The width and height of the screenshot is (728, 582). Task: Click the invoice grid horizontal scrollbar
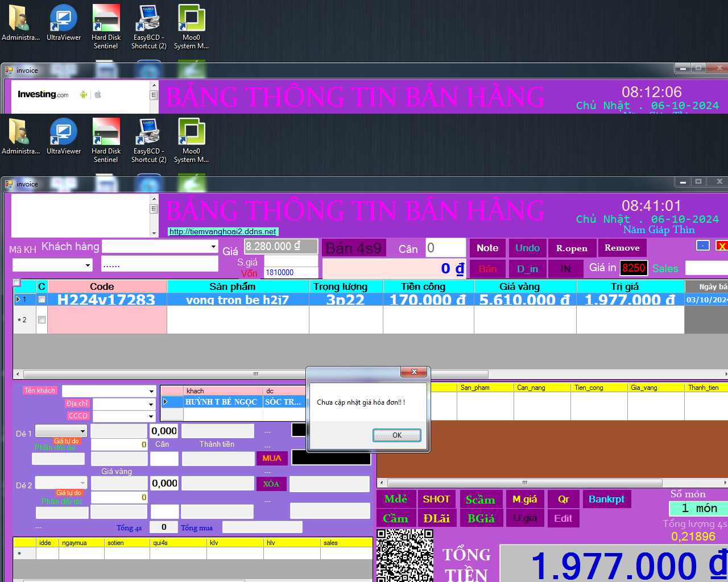(255, 374)
